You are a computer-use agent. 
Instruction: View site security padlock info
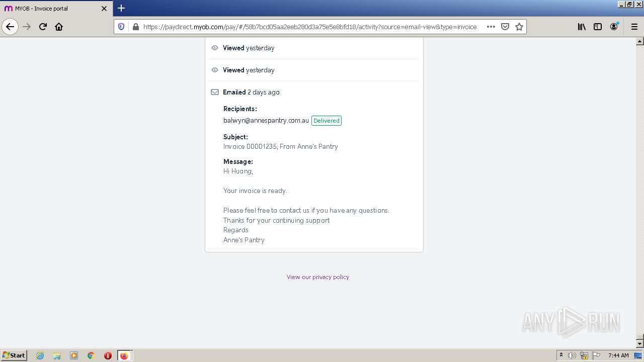(x=135, y=27)
